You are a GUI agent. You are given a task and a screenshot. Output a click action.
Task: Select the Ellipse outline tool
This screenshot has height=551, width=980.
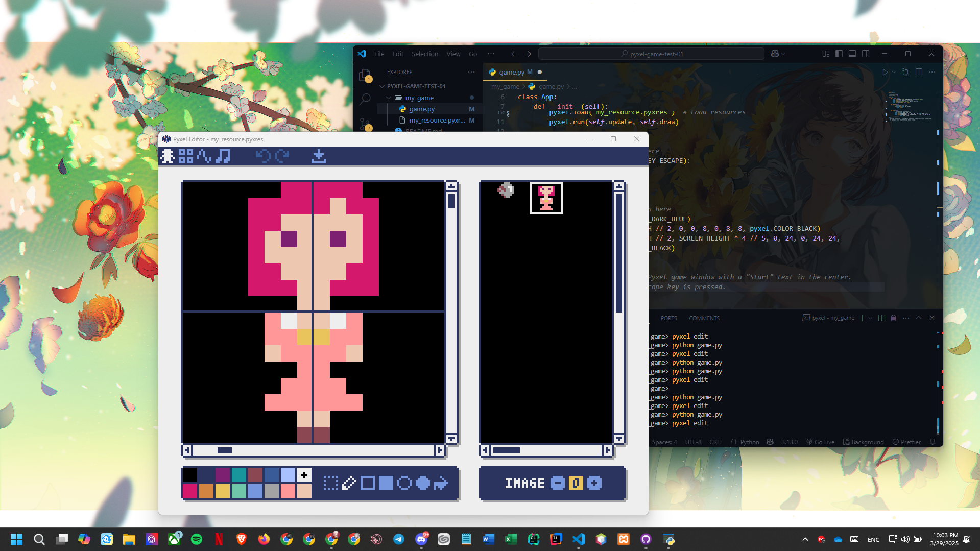[404, 483]
